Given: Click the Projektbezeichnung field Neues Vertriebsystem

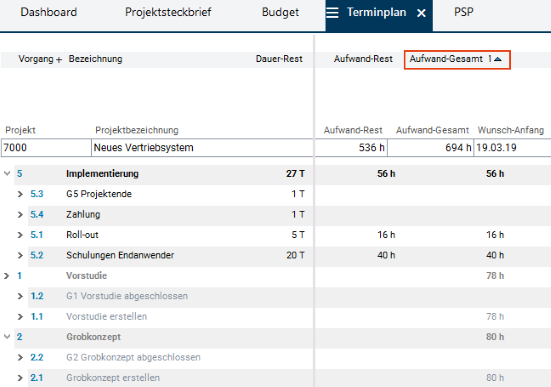Looking at the screenshot, I should [x=202, y=148].
